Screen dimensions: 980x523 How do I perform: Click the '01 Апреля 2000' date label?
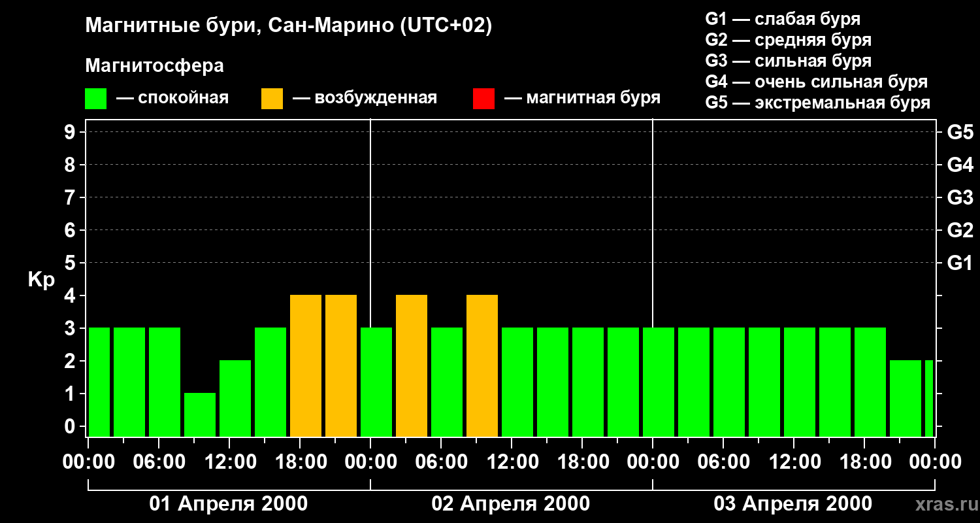coord(229,504)
